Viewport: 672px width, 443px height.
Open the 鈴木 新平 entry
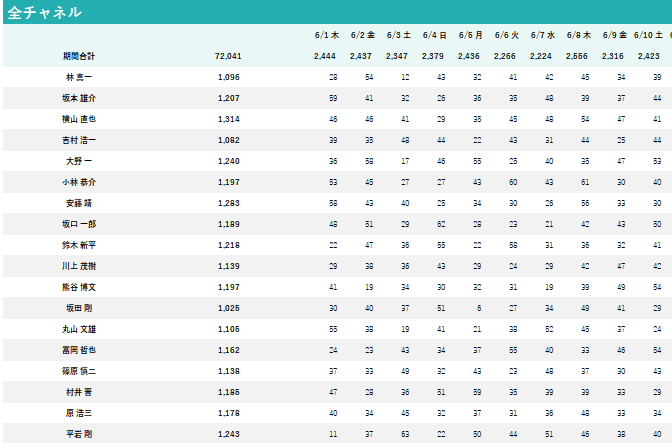coord(77,245)
